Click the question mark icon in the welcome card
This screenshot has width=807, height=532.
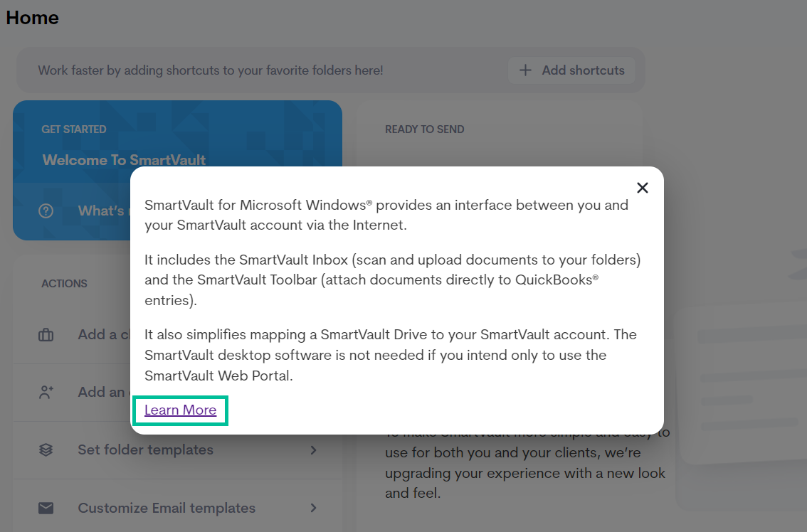click(46, 211)
